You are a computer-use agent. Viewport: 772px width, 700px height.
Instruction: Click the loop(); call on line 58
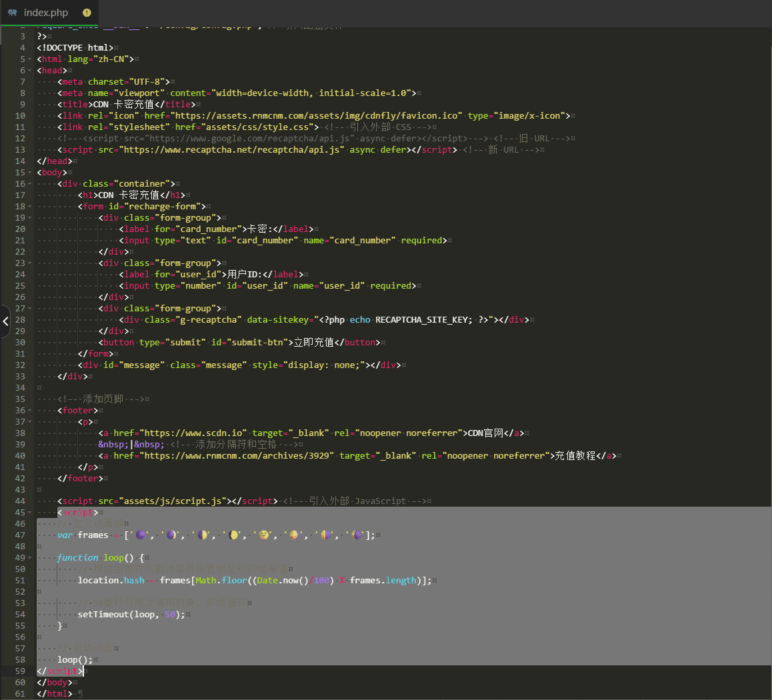[75, 659]
